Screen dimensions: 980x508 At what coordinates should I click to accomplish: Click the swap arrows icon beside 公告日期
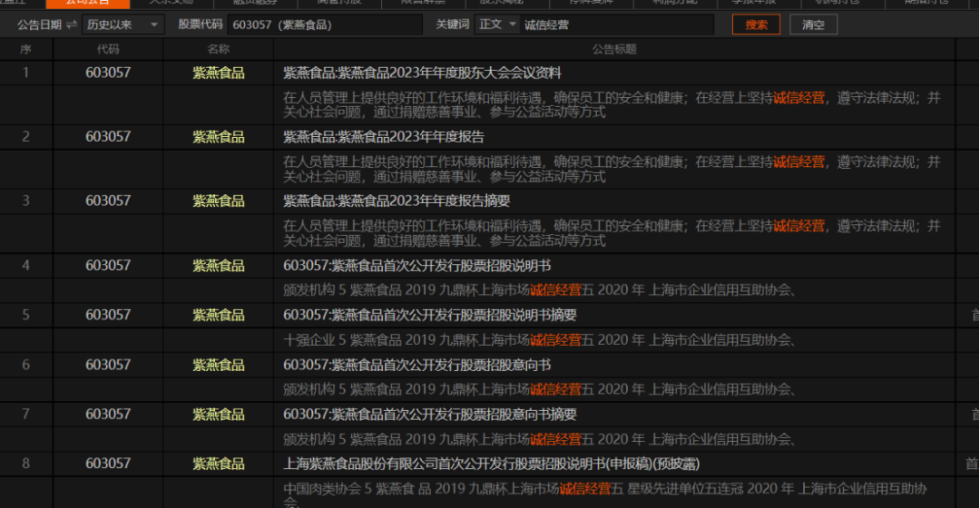(x=72, y=24)
